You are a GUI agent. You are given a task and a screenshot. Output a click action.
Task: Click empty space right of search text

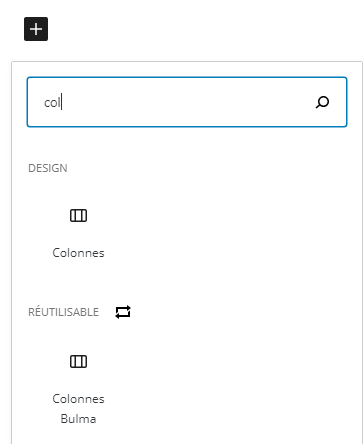187,102
